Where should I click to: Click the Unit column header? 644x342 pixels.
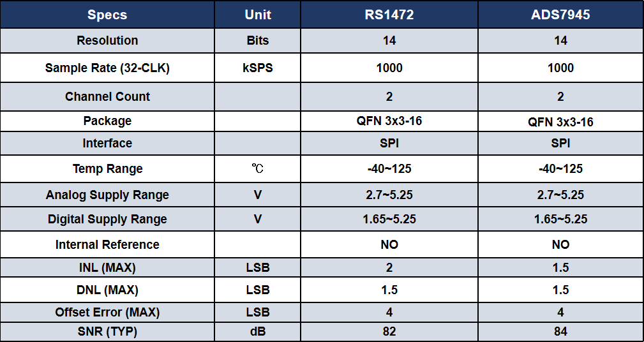coord(257,15)
